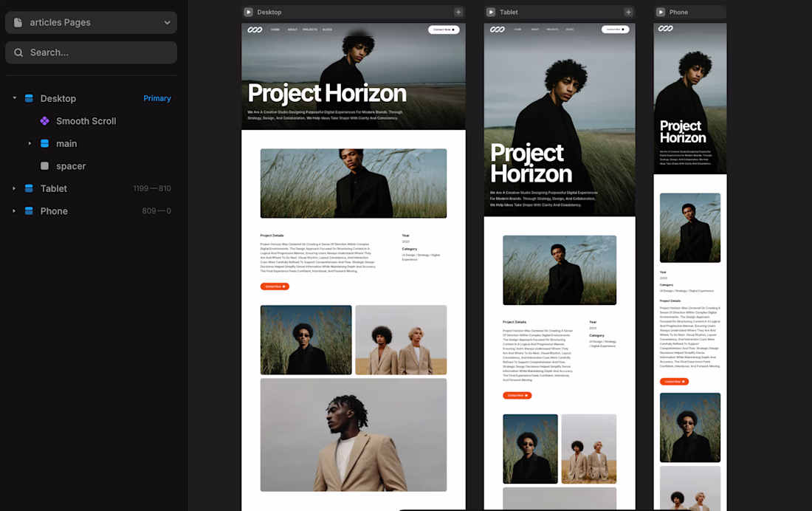Click the logo in Tablet frame navbar
812x511 pixels.
point(497,30)
